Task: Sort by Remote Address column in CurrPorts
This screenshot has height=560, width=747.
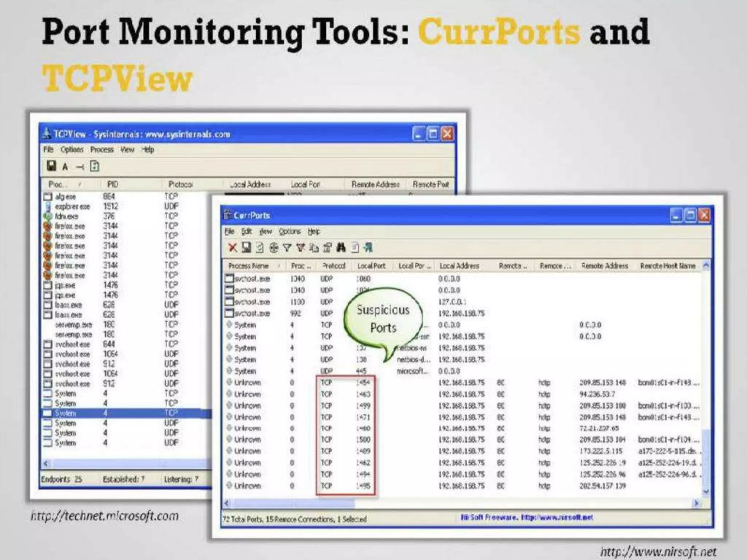Action: [605, 266]
